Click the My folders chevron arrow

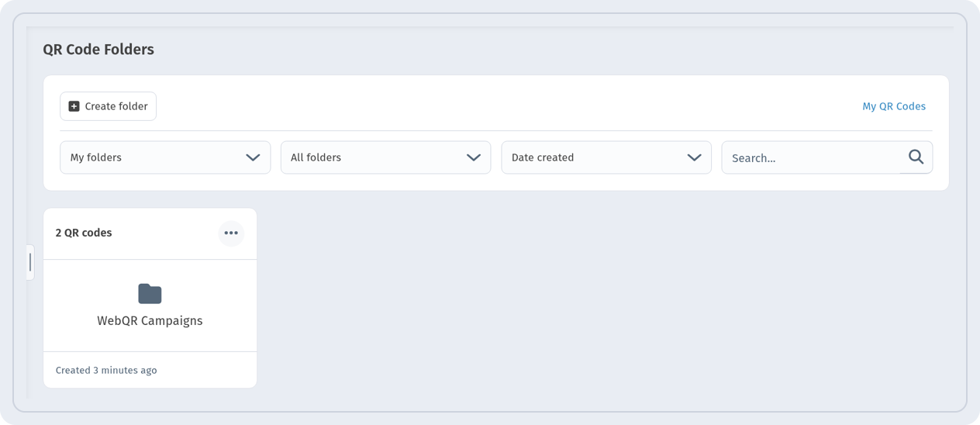[x=253, y=157]
